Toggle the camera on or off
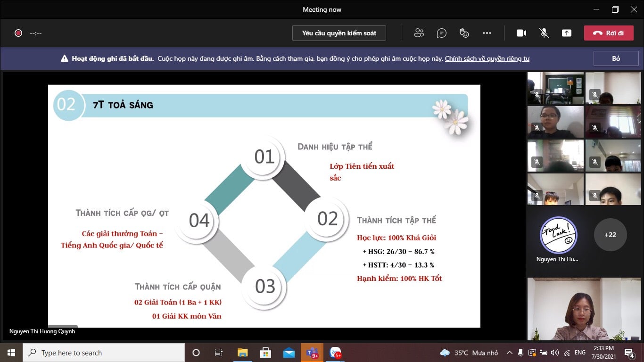644x362 pixels. pyautogui.click(x=521, y=33)
